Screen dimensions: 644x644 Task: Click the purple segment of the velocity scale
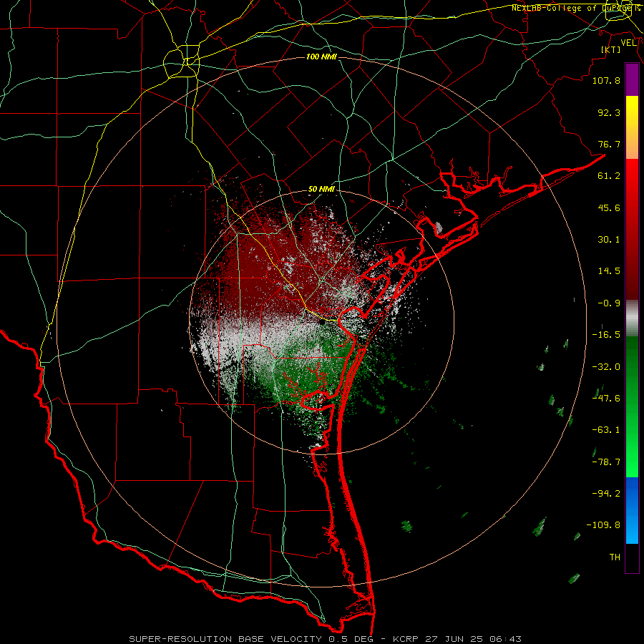coord(632,79)
